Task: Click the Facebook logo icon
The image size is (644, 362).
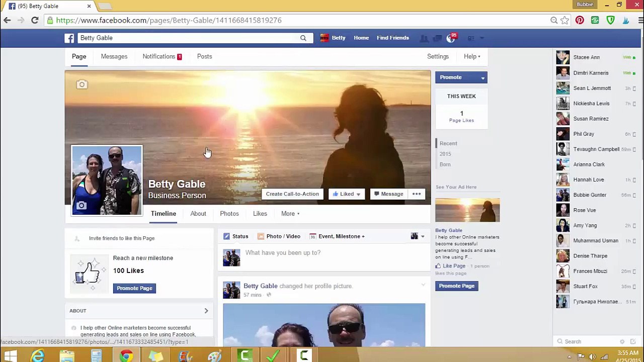Action: pyautogui.click(x=69, y=38)
